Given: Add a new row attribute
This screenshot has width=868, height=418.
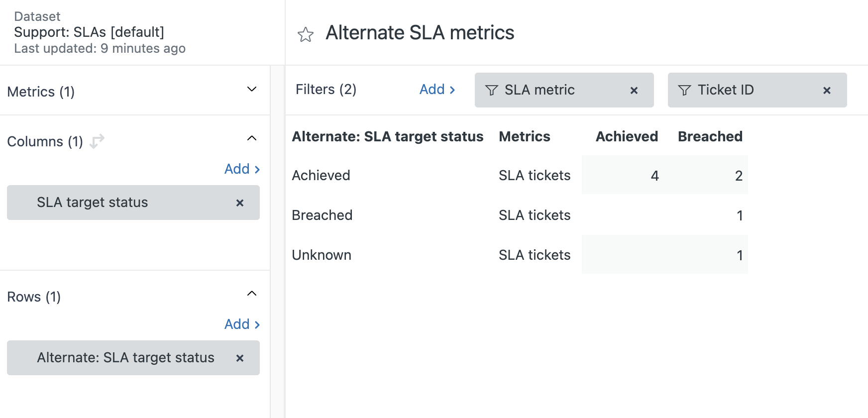Looking at the screenshot, I should (x=242, y=324).
